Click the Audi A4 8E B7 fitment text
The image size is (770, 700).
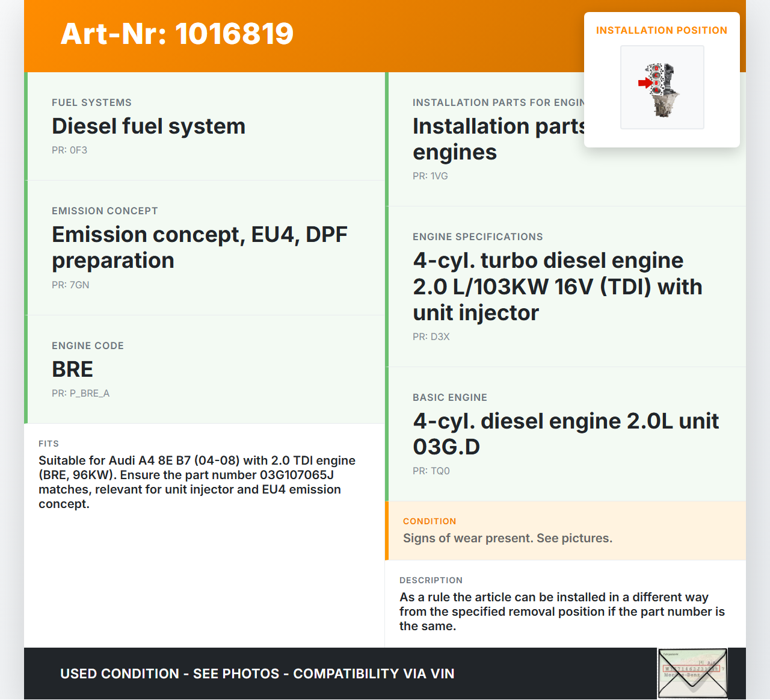click(197, 483)
